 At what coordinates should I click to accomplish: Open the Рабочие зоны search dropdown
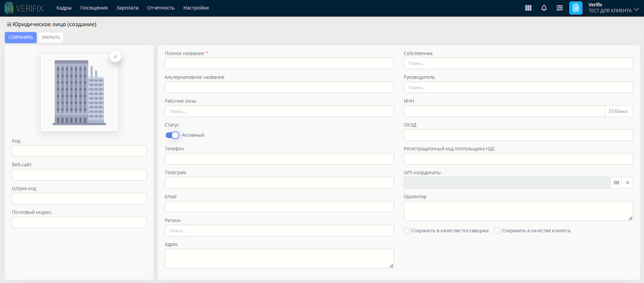tap(279, 111)
